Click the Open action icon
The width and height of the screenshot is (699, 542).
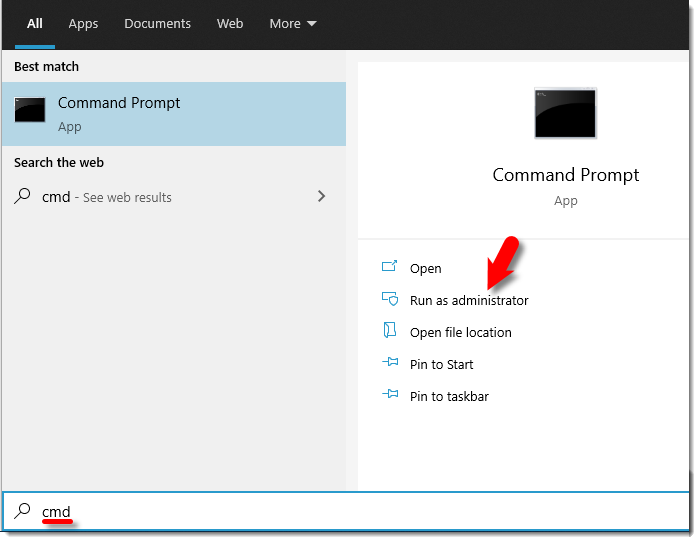tap(390, 267)
